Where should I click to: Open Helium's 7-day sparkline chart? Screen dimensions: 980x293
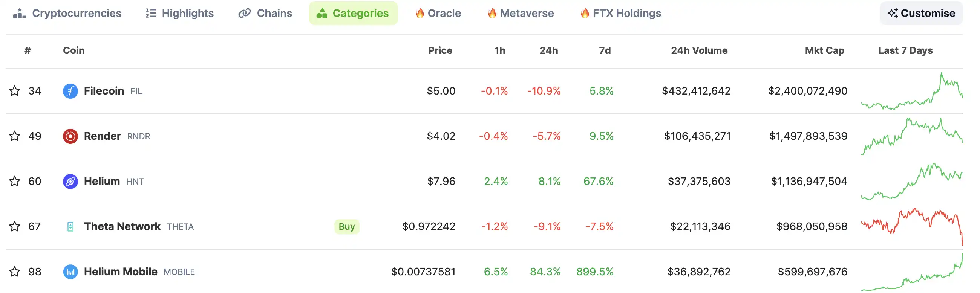tap(912, 181)
